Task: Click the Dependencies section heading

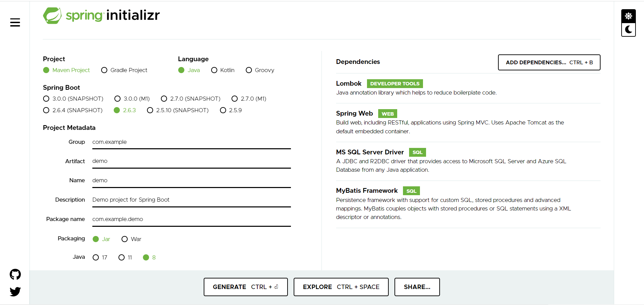Action: [x=358, y=62]
